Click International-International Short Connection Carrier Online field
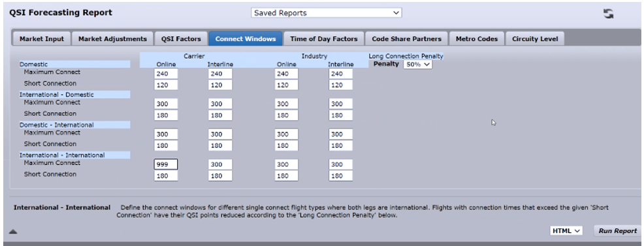644x246 pixels. click(x=166, y=176)
